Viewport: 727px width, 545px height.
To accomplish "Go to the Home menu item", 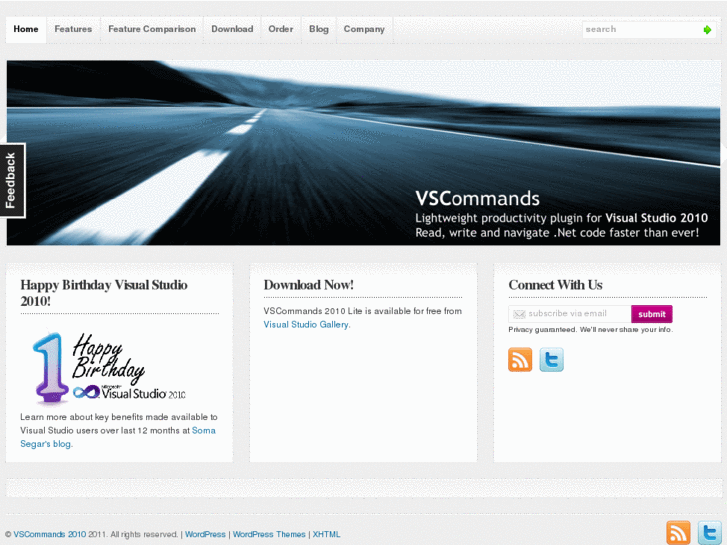I will (x=26, y=29).
